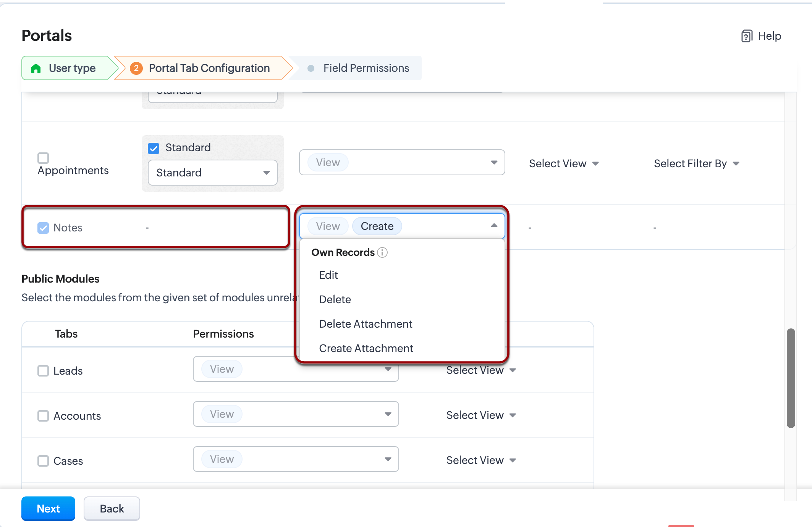
Task: Click the green home icon in User type step
Action: point(36,68)
